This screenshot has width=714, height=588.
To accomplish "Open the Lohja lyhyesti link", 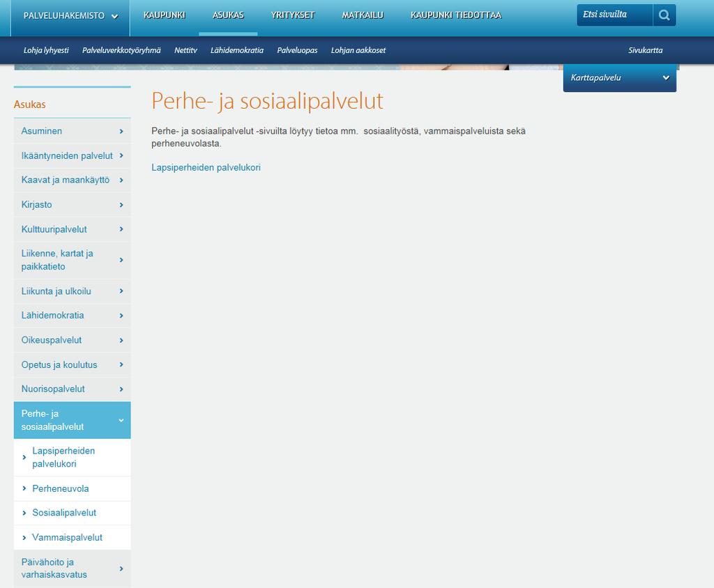I will tap(46, 51).
